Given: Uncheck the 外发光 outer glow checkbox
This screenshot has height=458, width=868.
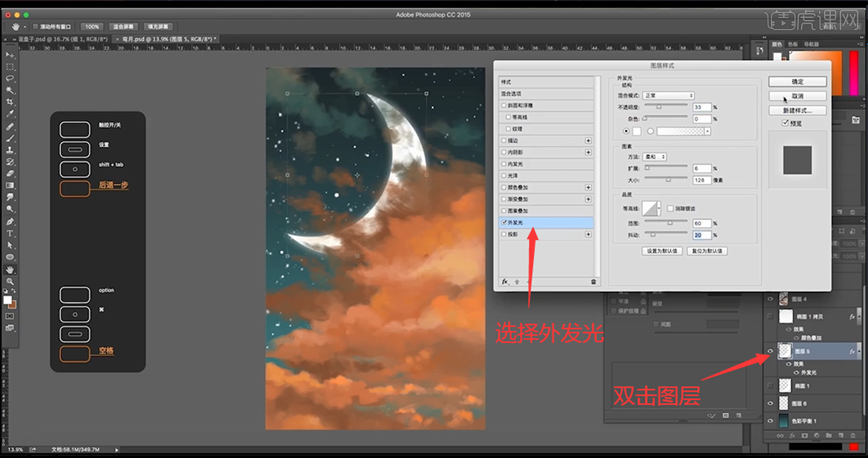Looking at the screenshot, I should tap(504, 222).
